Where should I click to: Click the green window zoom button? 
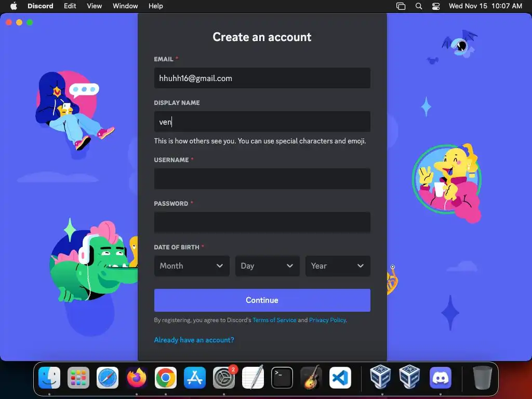click(x=30, y=22)
